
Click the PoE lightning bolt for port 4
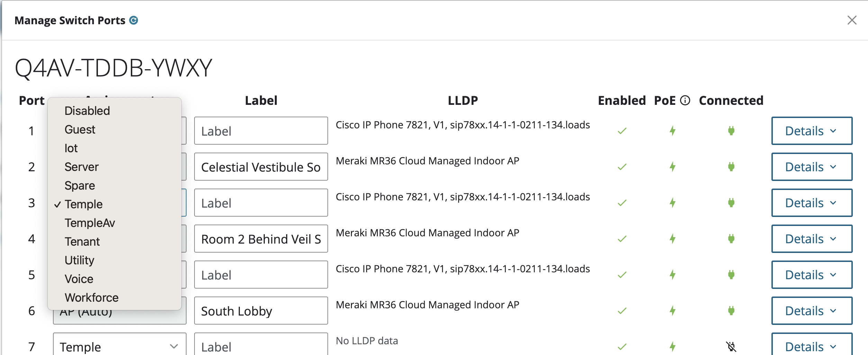672,239
